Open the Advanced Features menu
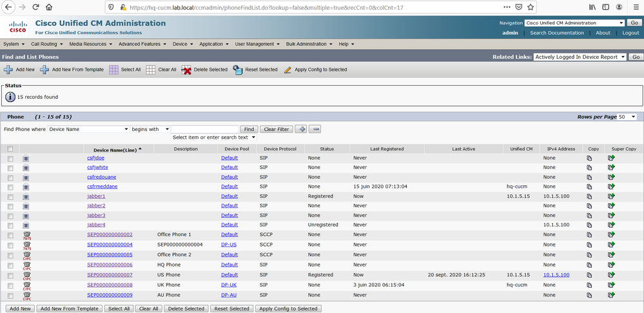This screenshot has width=644, height=313. point(142,44)
